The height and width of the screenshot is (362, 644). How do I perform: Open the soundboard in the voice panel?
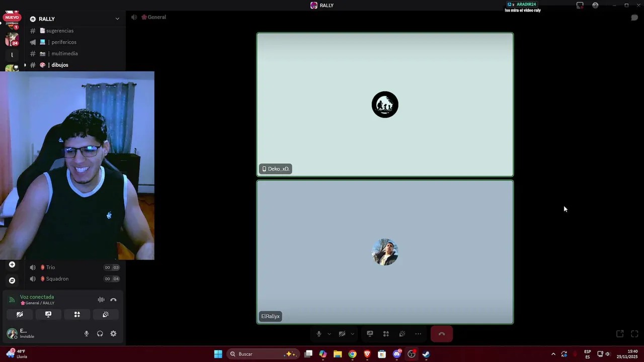coord(106,314)
